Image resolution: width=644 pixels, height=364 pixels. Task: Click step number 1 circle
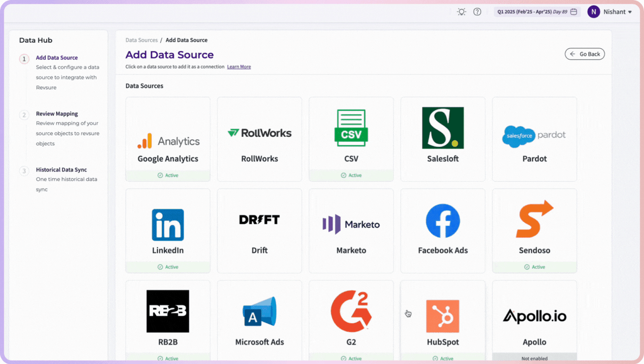[24, 59]
